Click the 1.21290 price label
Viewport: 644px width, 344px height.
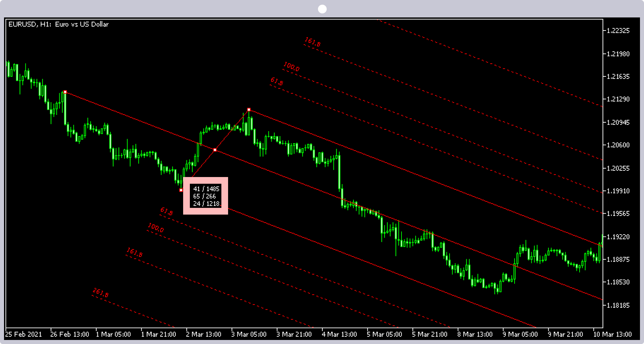618,99
